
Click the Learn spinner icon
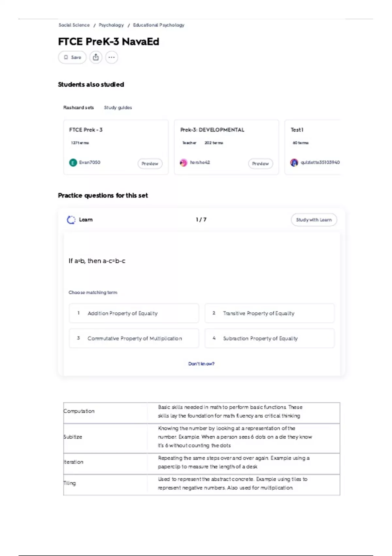point(71,220)
